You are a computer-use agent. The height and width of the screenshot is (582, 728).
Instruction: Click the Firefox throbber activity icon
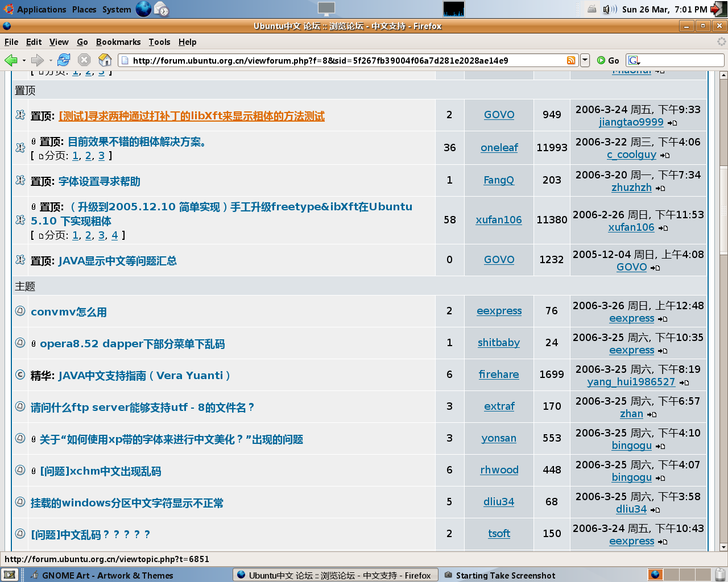(x=721, y=41)
